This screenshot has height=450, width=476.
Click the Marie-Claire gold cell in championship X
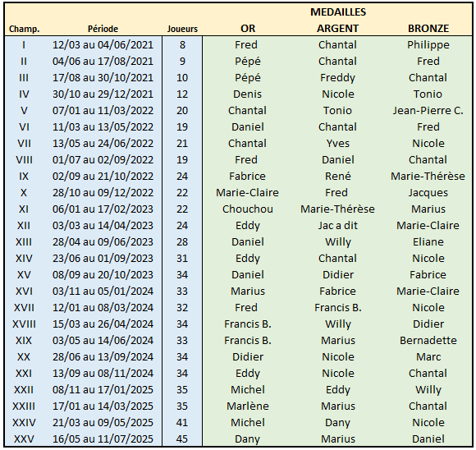tap(247, 193)
